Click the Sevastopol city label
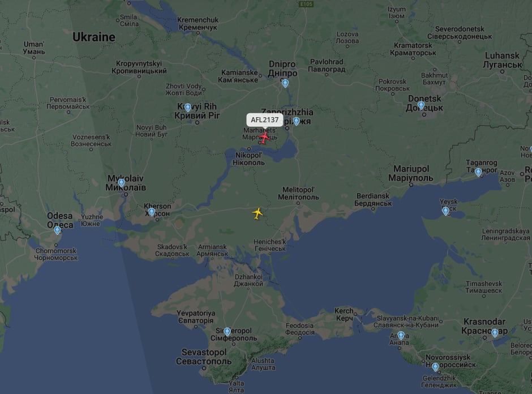Viewport: 532px width, 394px height. (x=204, y=357)
